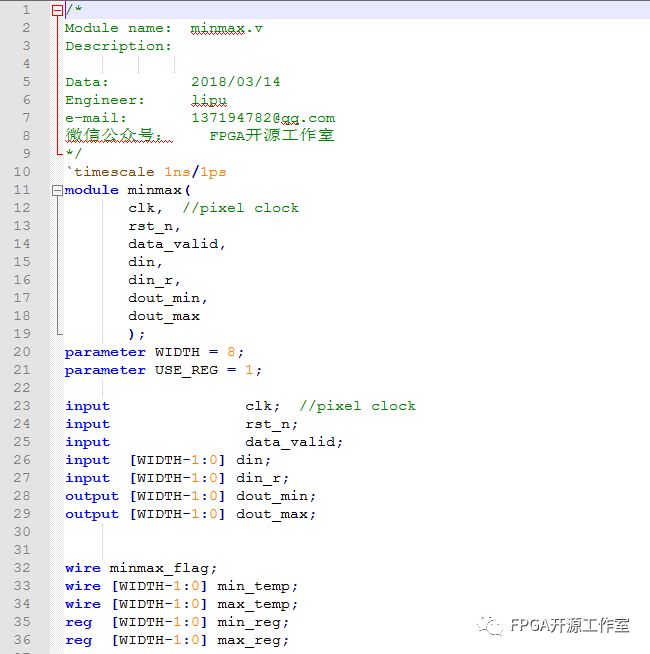Click the FPGA开源工作室 watermark text

[x=570, y=625]
